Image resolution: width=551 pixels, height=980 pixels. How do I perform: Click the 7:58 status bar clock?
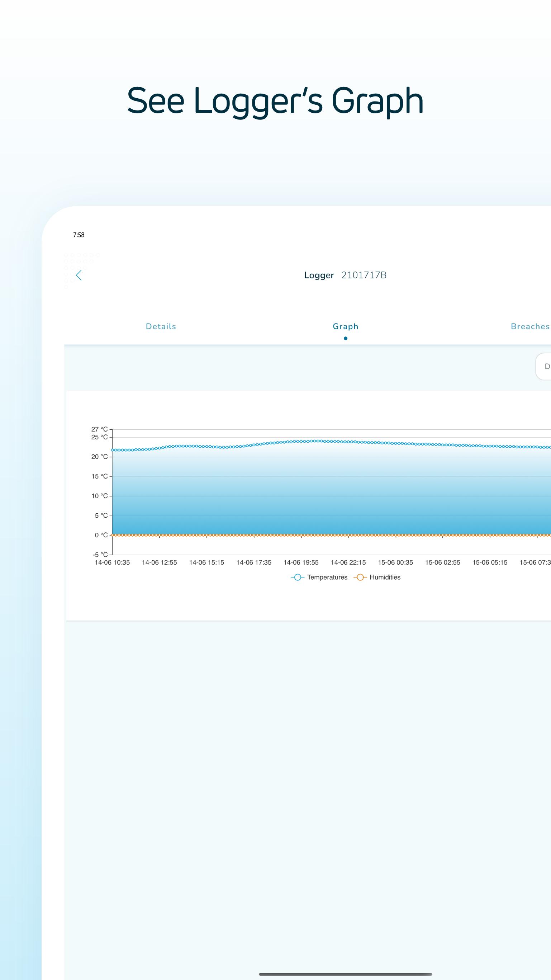click(79, 235)
